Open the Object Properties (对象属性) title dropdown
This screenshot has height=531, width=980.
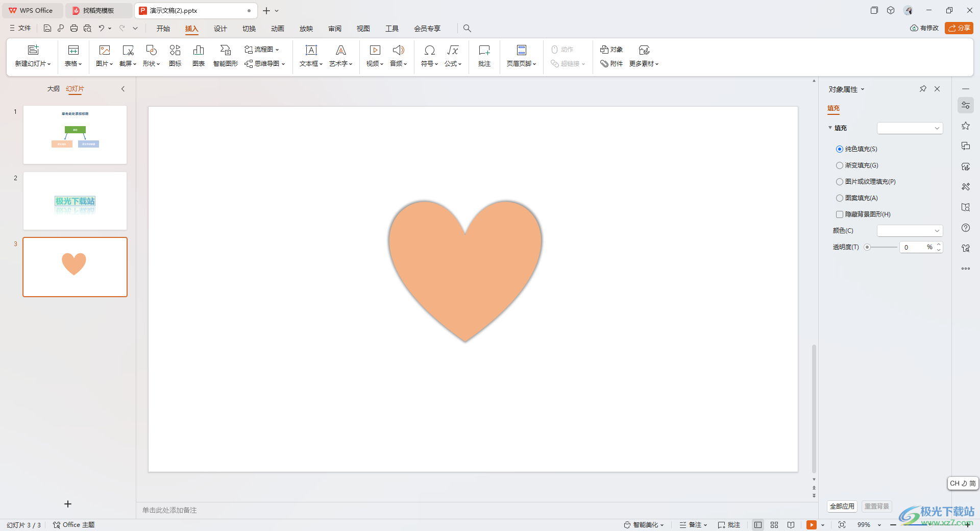(x=863, y=89)
